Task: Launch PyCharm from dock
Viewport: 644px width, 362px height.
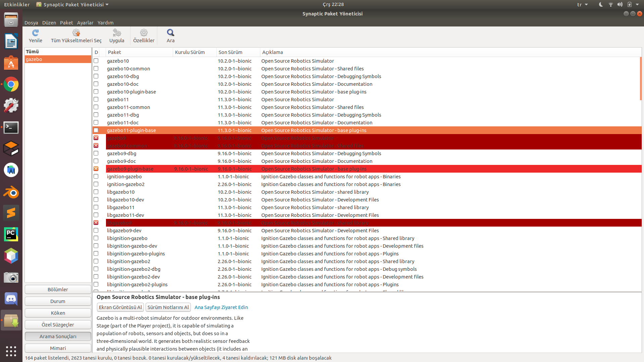Action: pos(11,234)
